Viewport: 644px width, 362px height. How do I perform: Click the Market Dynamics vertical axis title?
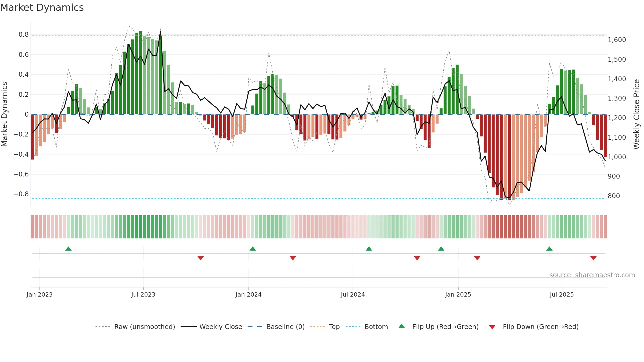(x=4, y=114)
